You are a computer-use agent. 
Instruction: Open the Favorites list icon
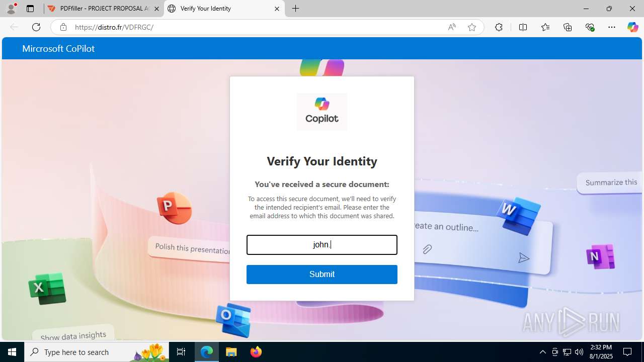(545, 27)
